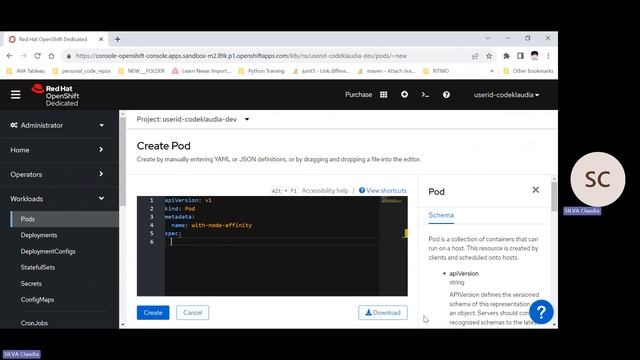Toggle the browser side panel icon
Screen dimensions: 640x360
point(520,56)
